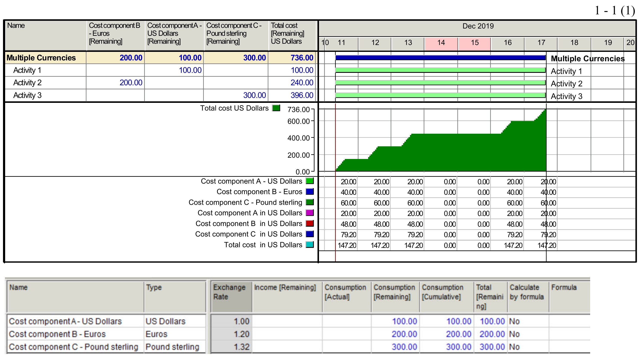Click the Activity 2 green Gantt bar
This screenshot has width=638, height=364.
(x=440, y=82)
